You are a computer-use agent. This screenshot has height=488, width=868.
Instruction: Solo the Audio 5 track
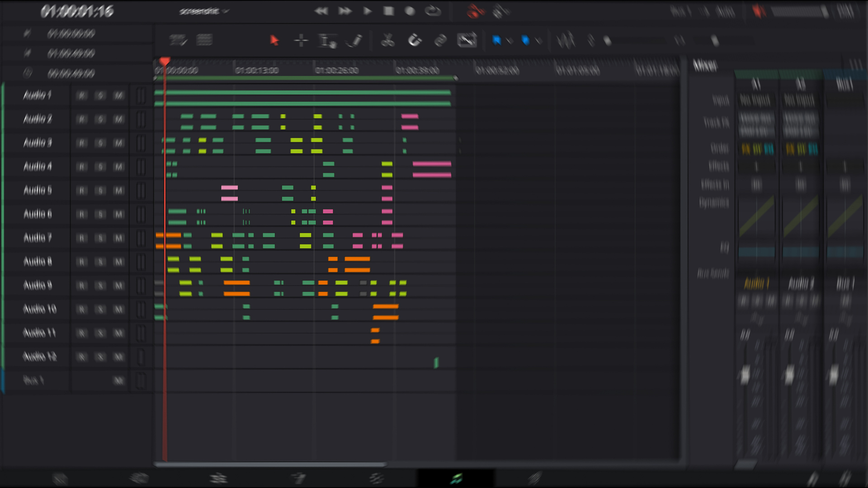100,191
